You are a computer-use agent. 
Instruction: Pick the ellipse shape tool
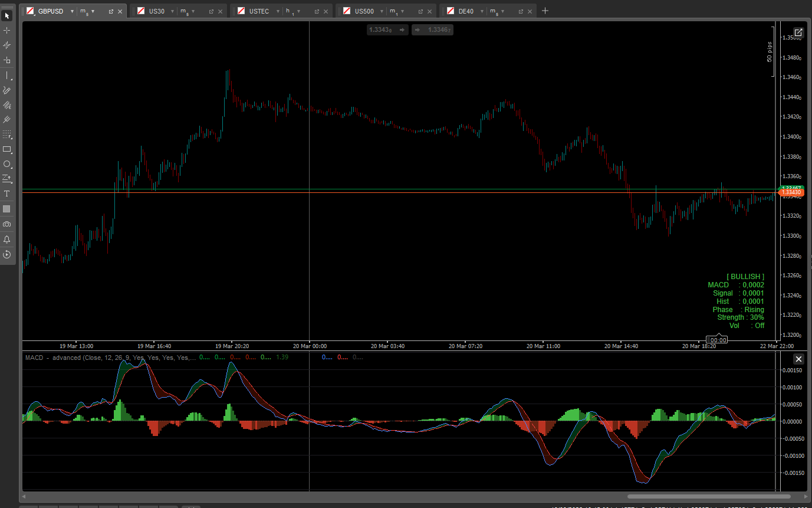7,164
